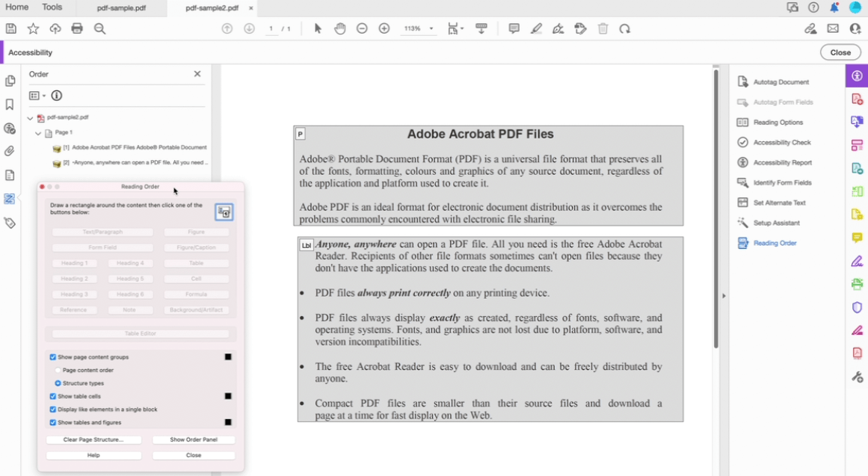Viewport: 868px width, 476px height.
Task: Change page content groups color swatch
Action: click(x=228, y=357)
